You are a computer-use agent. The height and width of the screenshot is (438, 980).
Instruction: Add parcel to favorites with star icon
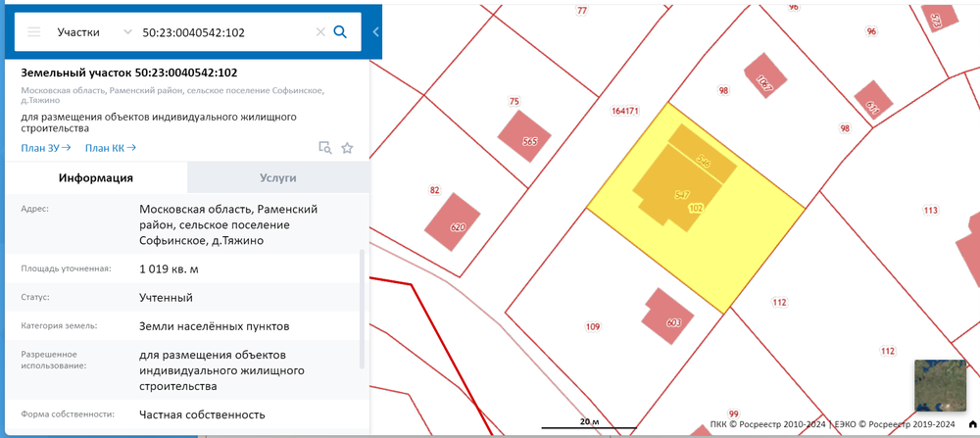[347, 148]
